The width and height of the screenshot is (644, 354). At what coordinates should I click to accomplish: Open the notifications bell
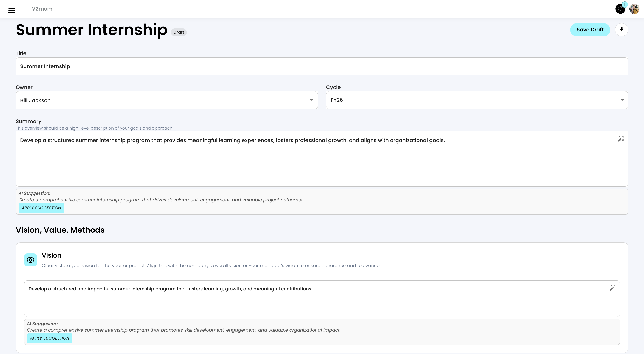pyautogui.click(x=620, y=9)
